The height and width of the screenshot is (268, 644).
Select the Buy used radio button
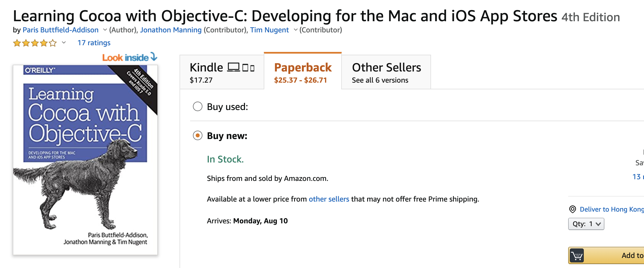pyautogui.click(x=198, y=106)
